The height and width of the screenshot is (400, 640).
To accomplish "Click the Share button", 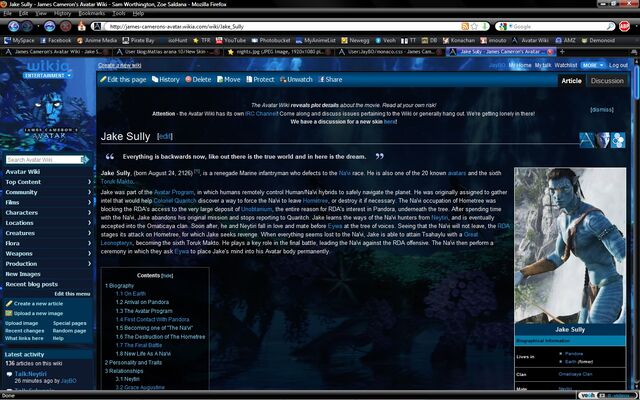I will (330, 80).
